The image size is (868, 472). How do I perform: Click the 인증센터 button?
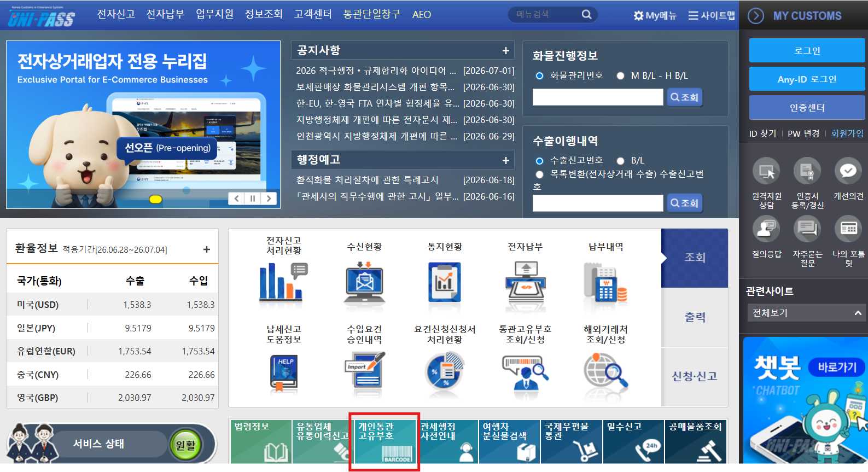(807, 107)
